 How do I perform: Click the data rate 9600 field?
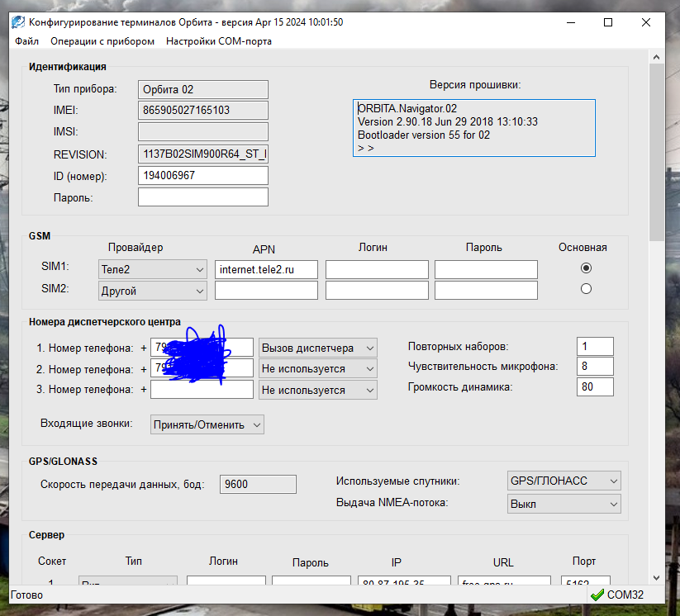(258, 484)
